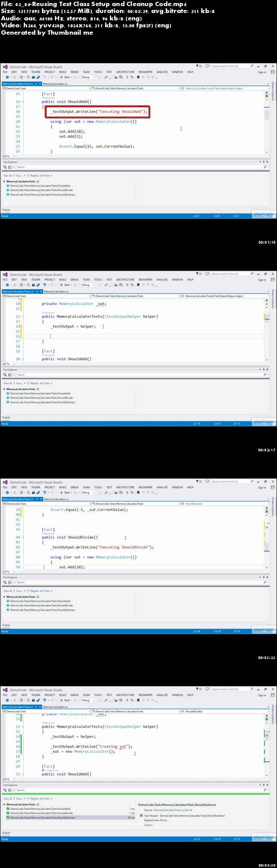The height and width of the screenshot is (868, 277).
Task: Click green Start debugging arrow in 00:01:10 frame
Action: [62, 77]
